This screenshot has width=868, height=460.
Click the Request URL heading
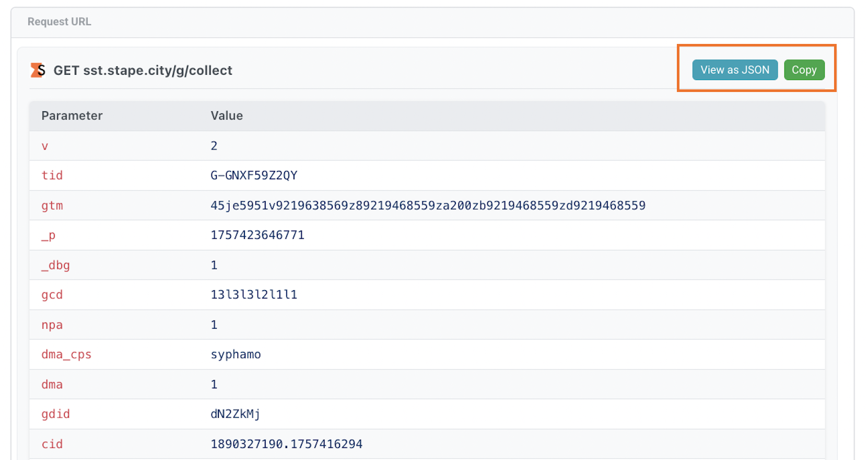[x=60, y=21]
